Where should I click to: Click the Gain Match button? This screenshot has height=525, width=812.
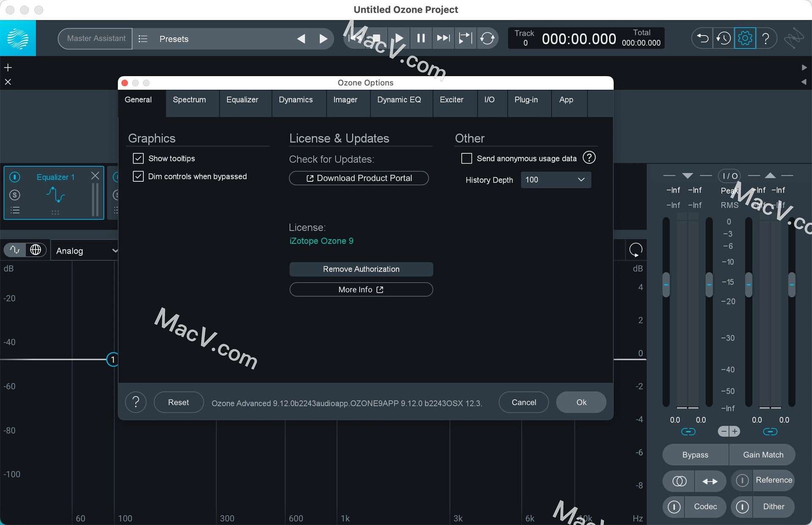click(763, 455)
